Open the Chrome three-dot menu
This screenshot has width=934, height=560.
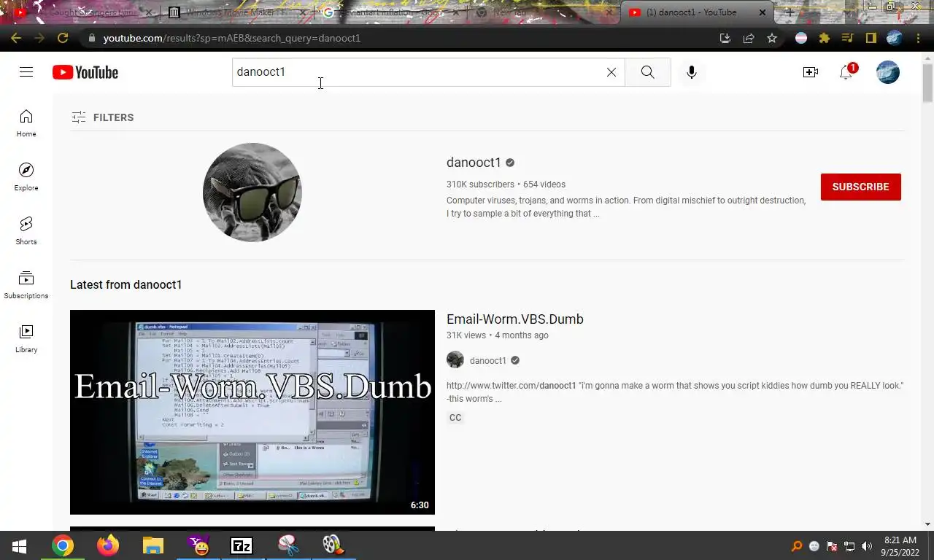tap(918, 38)
